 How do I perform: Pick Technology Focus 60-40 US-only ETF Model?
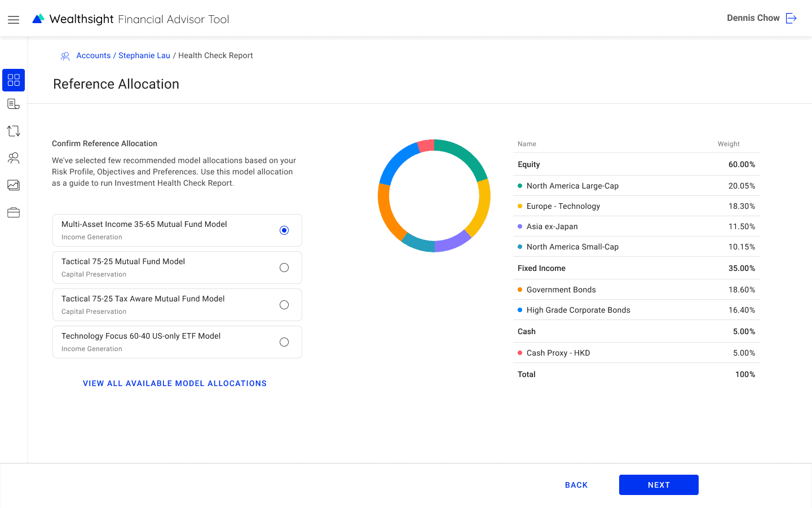point(284,342)
